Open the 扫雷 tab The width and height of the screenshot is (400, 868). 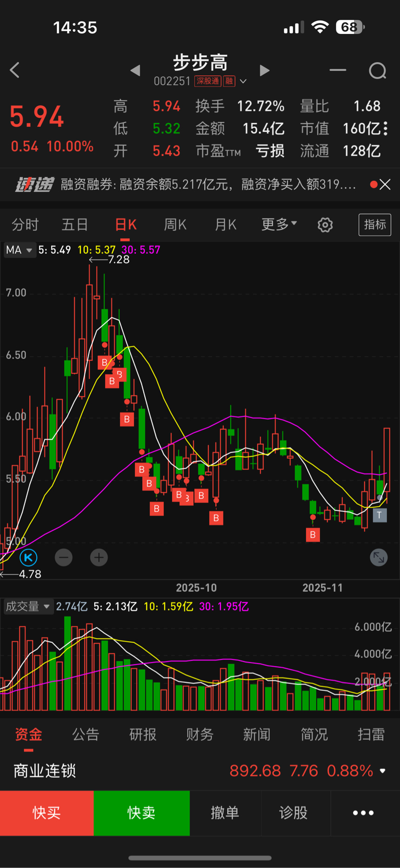click(x=371, y=735)
